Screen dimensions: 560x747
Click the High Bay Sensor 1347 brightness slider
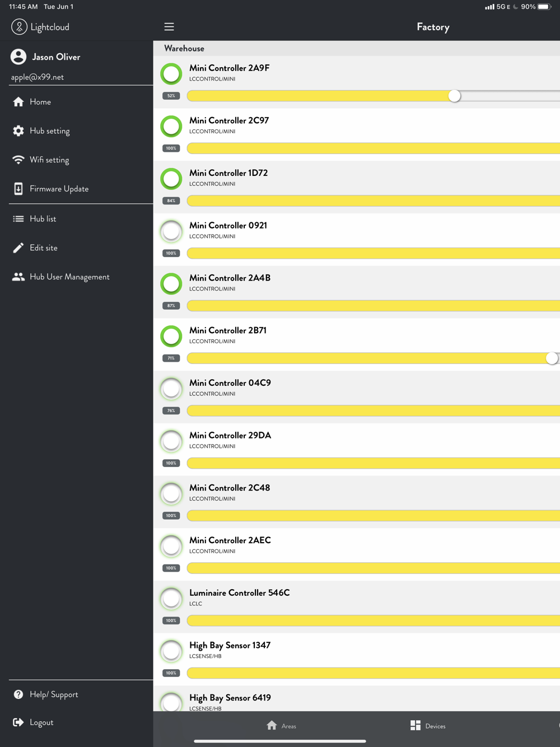point(374,673)
